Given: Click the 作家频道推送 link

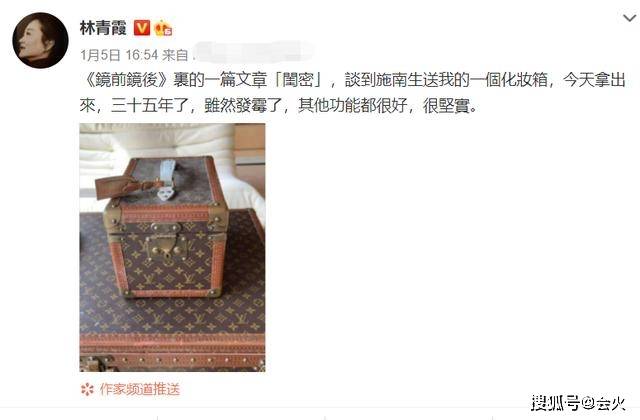Looking at the screenshot, I should pos(140,389).
